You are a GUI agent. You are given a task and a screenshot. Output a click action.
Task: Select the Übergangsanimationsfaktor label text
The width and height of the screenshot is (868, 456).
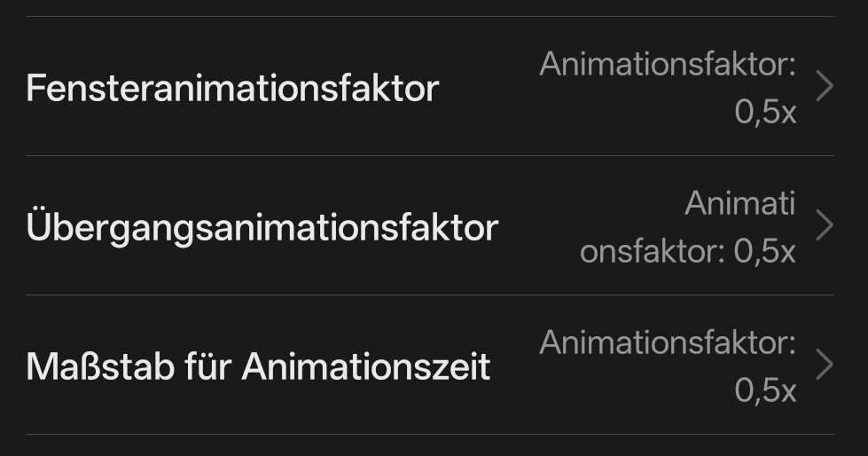pyautogui.click(x=262, y=228)
